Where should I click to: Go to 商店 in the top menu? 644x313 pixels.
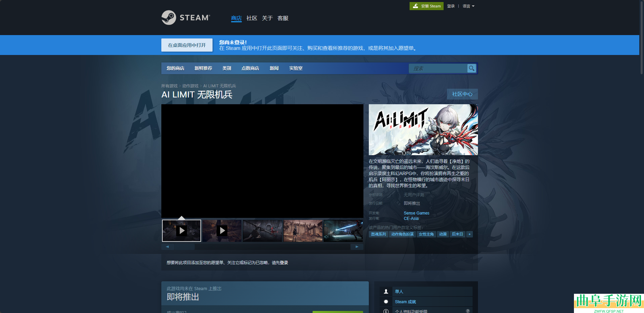pos(236,18)
